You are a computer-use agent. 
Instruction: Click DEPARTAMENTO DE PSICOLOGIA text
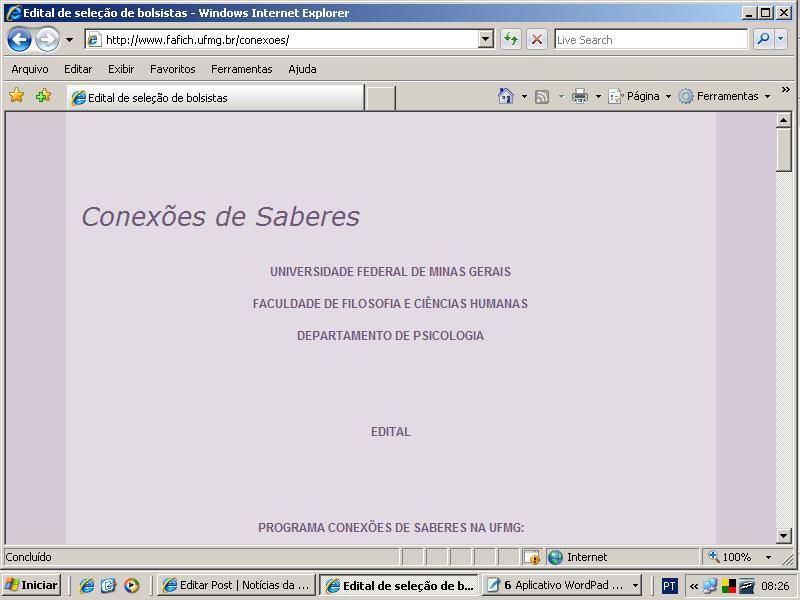click(390, 336)
